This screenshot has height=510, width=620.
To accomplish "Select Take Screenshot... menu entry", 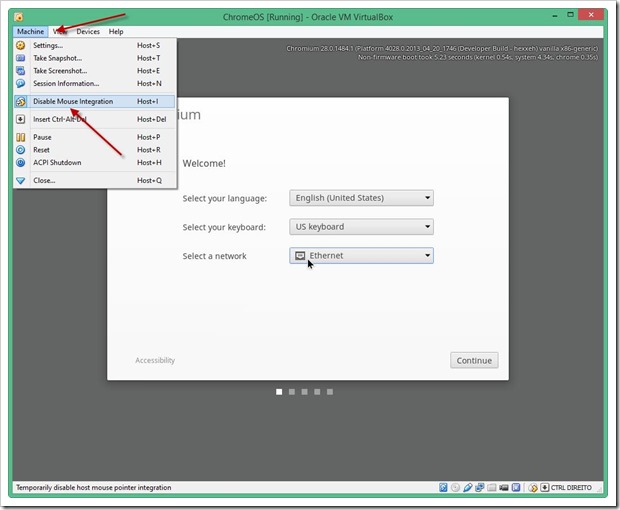I will pyautogui.click(x=95, y=71).
